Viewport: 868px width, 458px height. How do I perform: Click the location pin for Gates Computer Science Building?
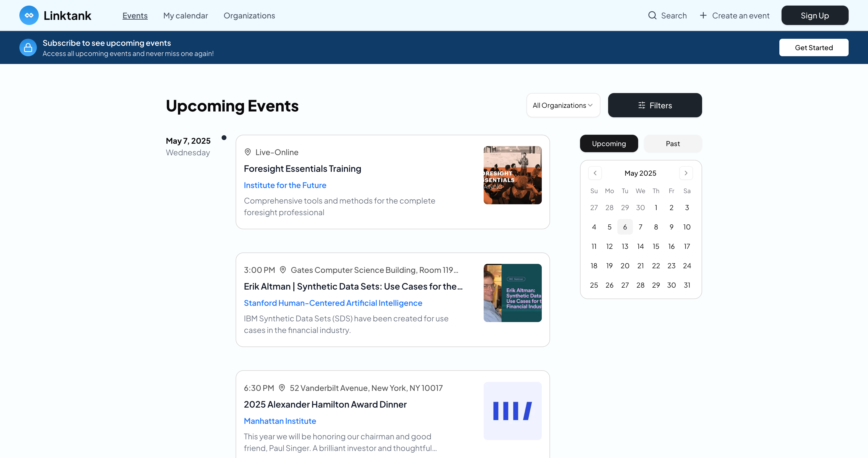coord(283,270)
